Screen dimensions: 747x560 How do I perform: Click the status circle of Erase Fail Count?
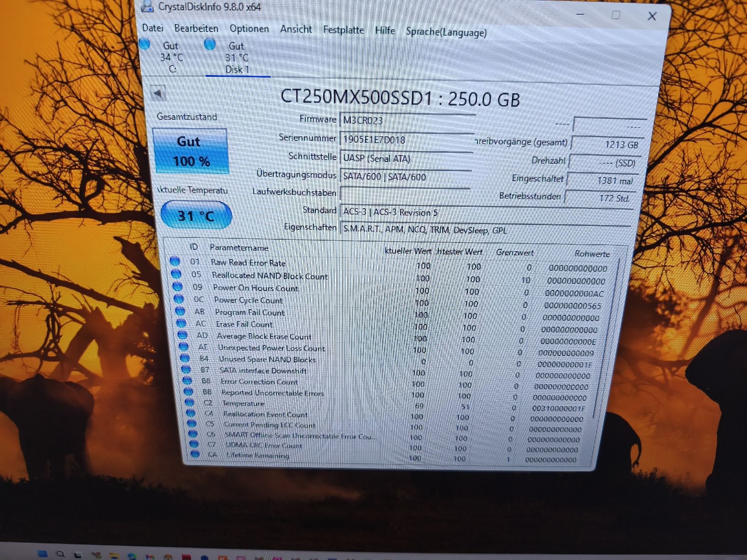coord(182,323)
